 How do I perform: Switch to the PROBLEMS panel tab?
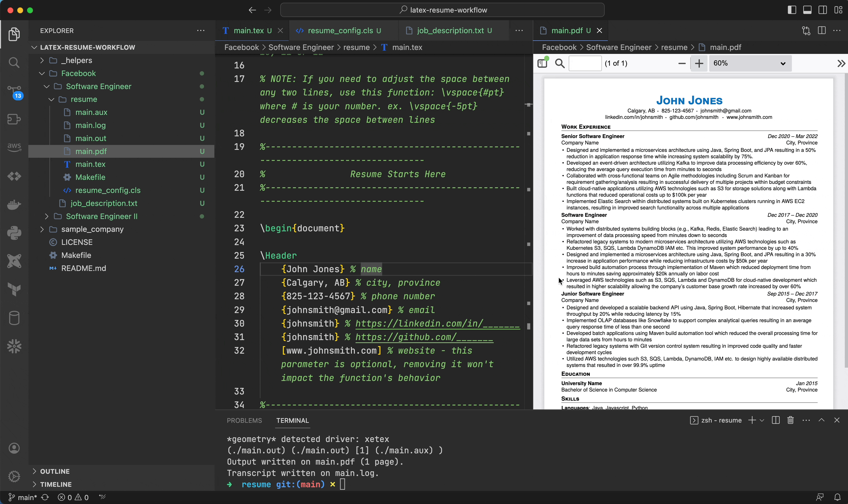(244, 421)
